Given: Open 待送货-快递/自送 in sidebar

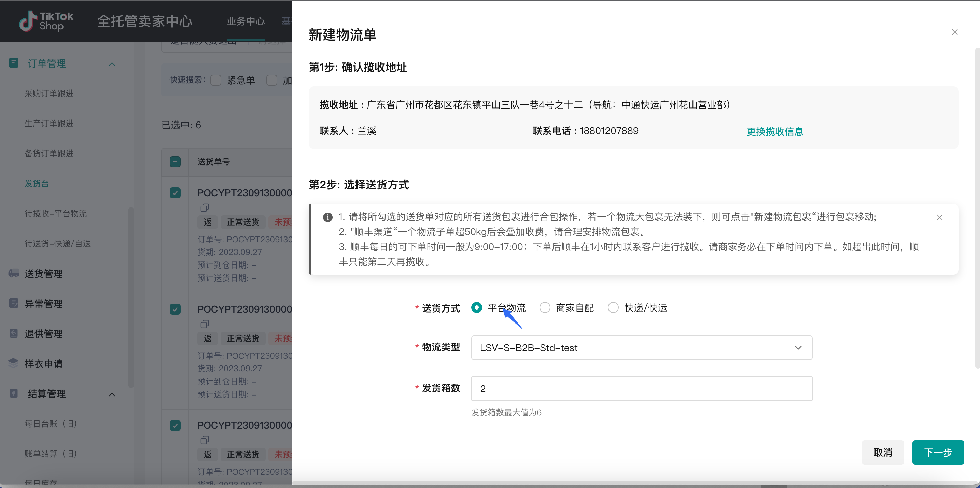Looking at the screenshot, I should tap(58, 243).
